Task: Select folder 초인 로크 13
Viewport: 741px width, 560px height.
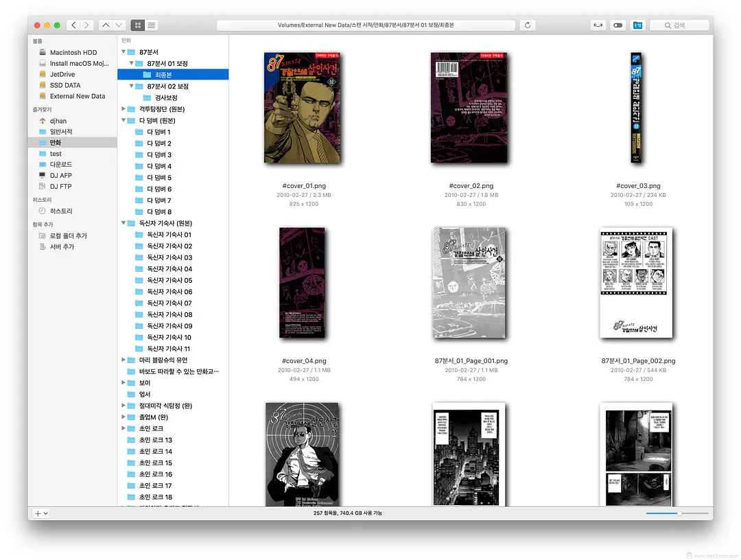Action: (x=173, y=439)
